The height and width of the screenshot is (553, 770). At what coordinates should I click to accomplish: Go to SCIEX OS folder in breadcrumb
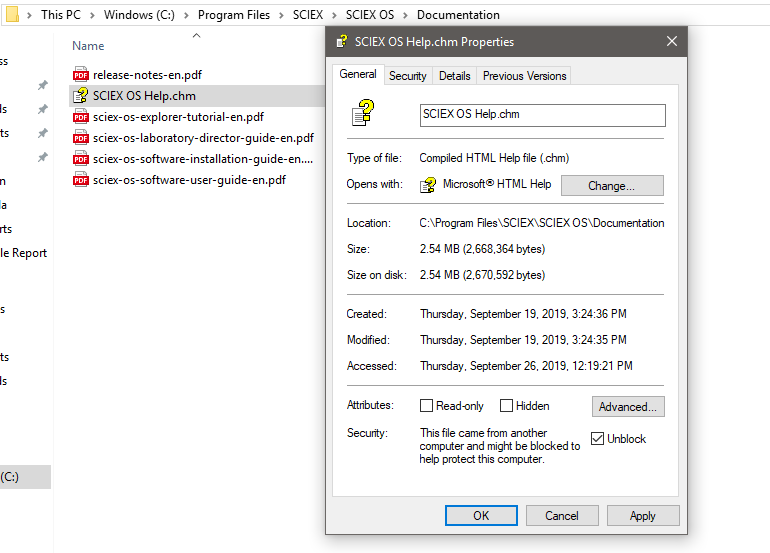(370, 15)
